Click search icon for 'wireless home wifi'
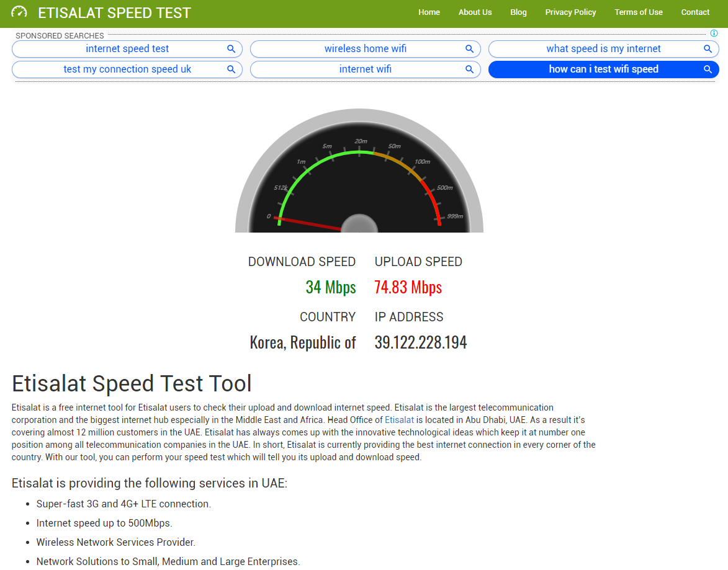The width and height of the screenshot is (728, 570). coord(469,49)
